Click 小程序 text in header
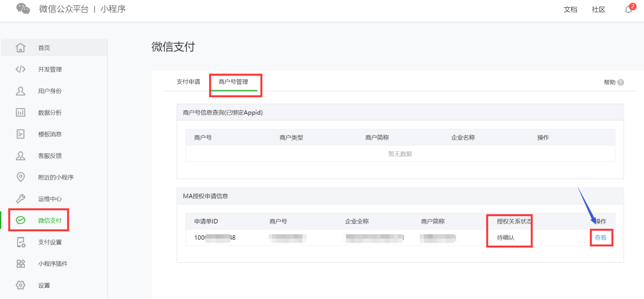Viewport: 644px width, 299px height. (113, 9)
